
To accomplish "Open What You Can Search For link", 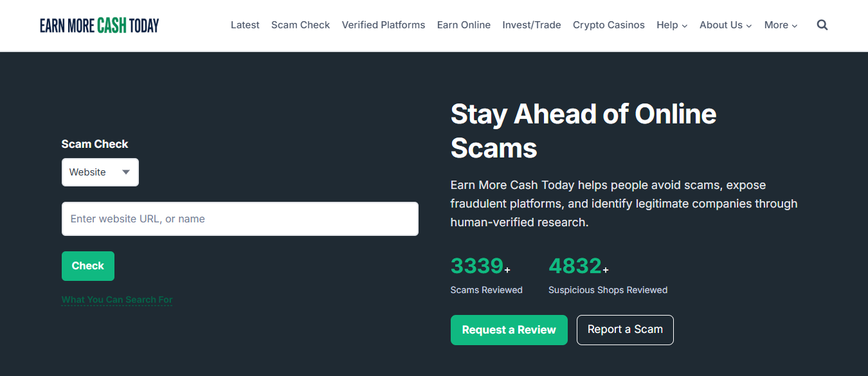I will (117, 300).
